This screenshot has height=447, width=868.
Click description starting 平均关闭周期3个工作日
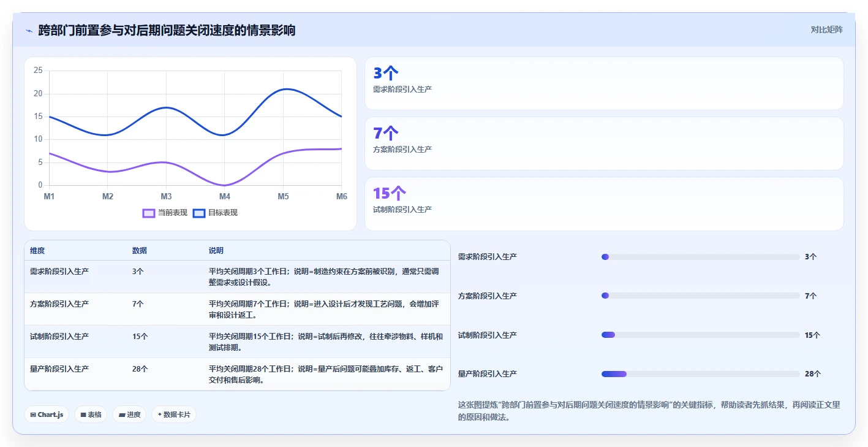point(324,277)
